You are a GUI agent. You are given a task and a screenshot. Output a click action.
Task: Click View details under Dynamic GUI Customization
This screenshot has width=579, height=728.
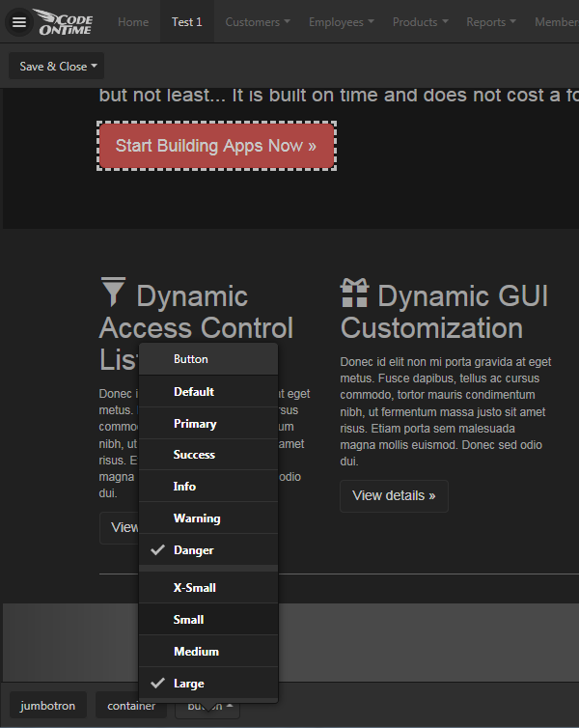(x=394, y=496)
